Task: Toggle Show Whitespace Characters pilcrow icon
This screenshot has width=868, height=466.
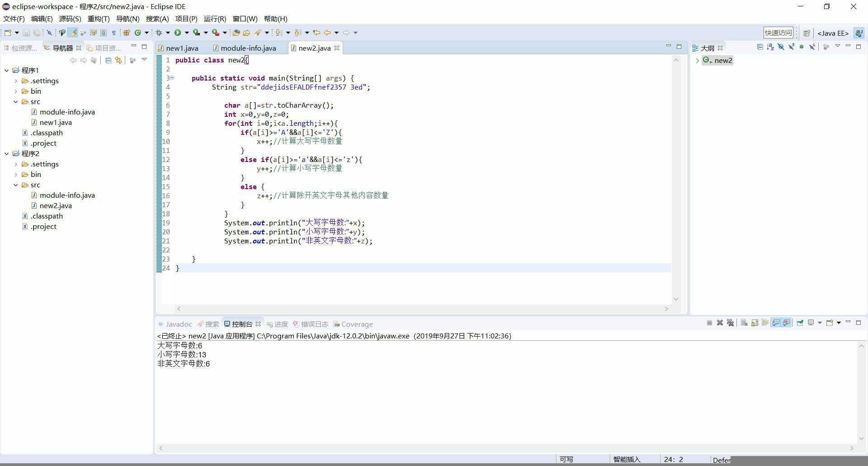Action: [114, 33]
